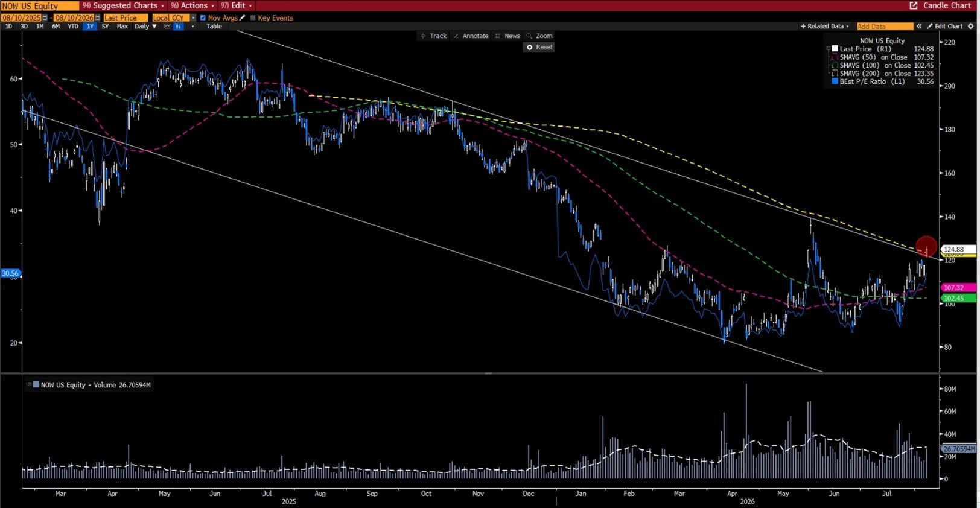
Task: Click the SMAVG (200) on Close legend text
Action: [875, 74]
